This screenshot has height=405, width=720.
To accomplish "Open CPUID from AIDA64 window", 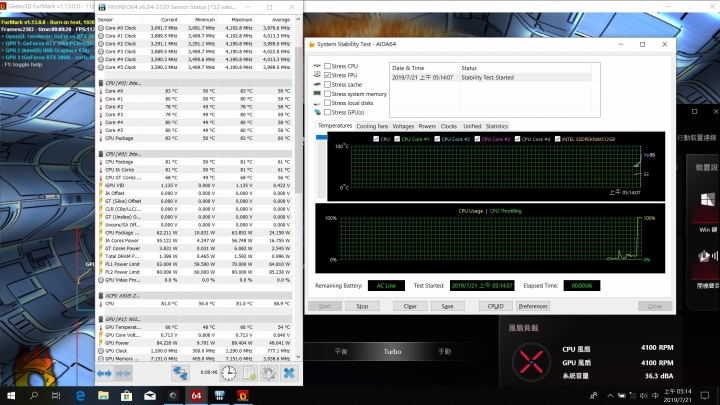I will (495, 306).
